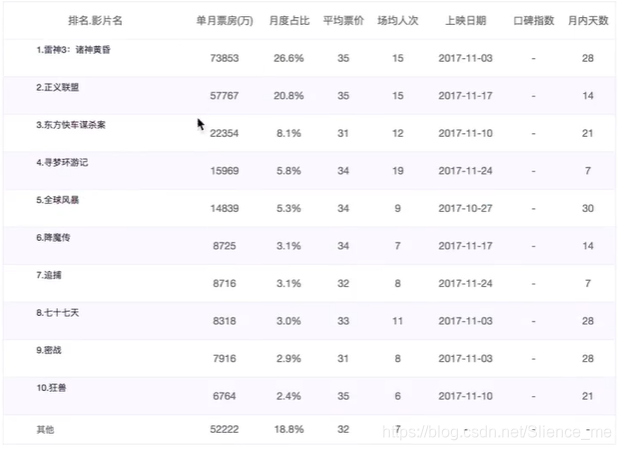The height and width of the screenshot is (450, 621).
Task: Click 密战 release date 2017-11-03
Action: click(x=465, y=358)
